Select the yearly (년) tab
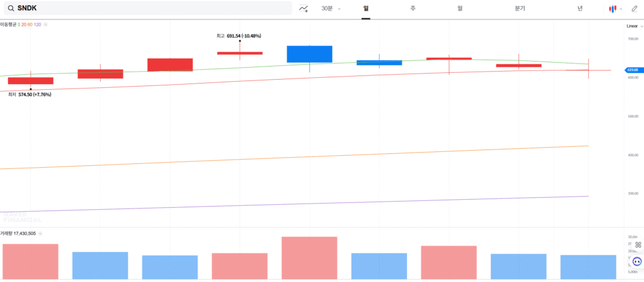This screenshot has height=282, width=644. (580, 8)
